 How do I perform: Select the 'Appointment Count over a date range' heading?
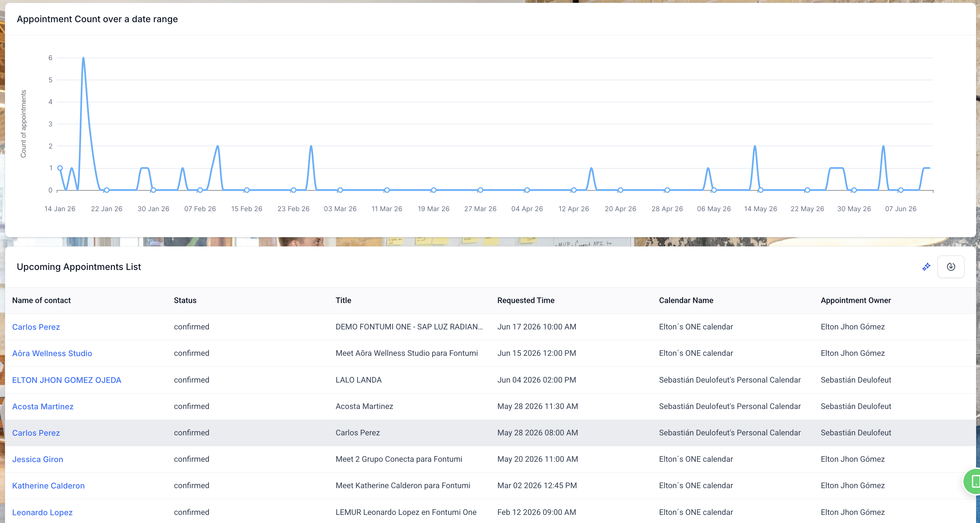[97, 19]
